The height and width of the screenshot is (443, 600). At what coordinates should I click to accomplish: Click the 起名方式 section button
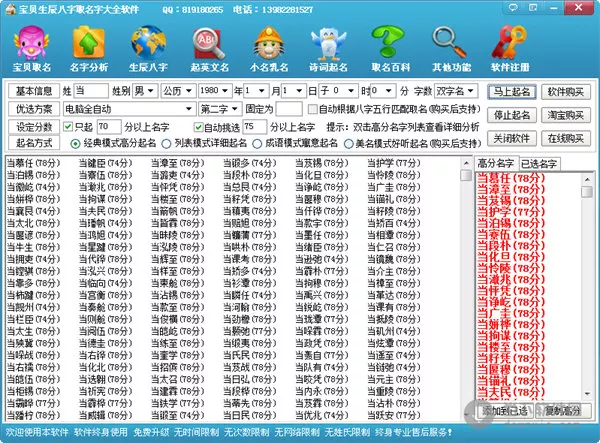pos(34,143)
